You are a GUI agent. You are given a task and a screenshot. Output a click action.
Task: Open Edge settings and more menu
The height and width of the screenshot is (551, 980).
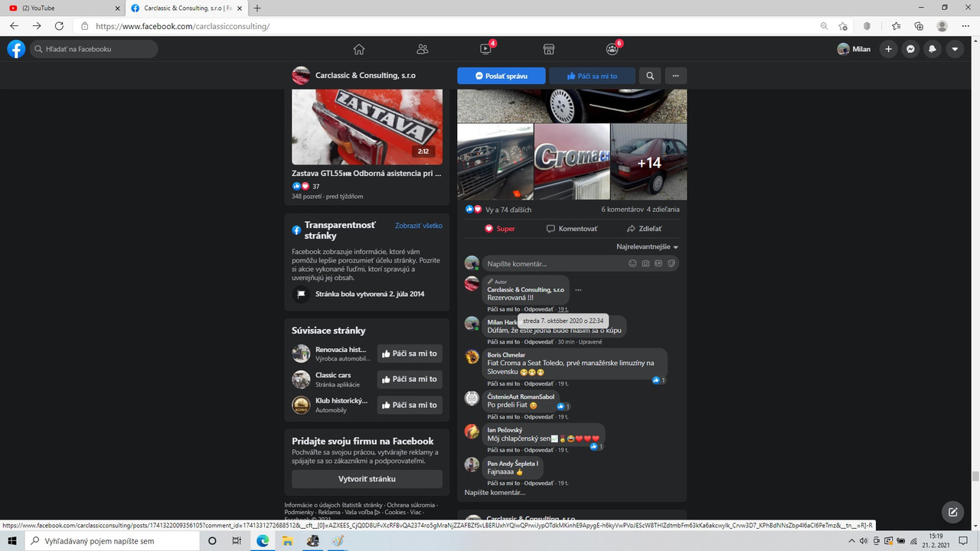coord(965,26)
